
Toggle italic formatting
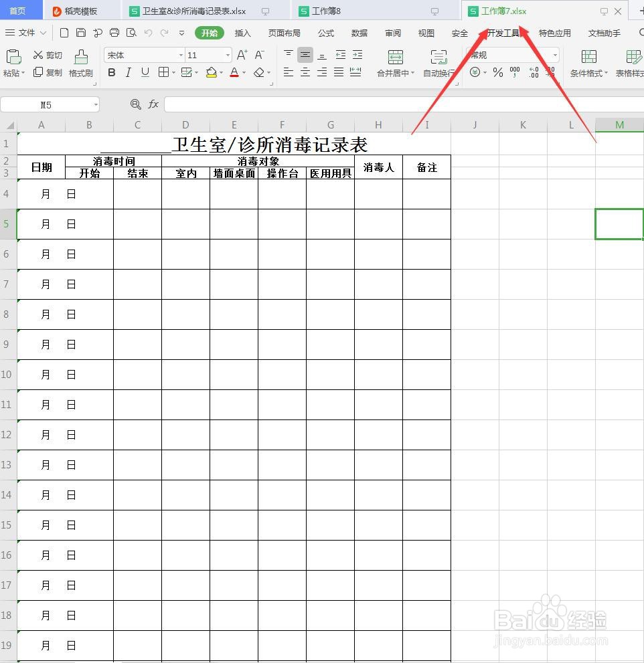click(128, 73)
